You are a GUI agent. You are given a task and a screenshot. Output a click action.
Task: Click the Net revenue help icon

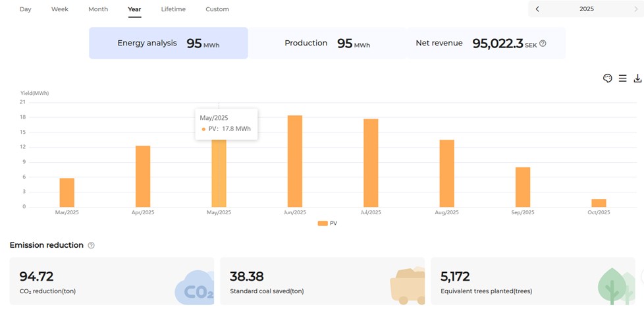click(x=543, y=43)
